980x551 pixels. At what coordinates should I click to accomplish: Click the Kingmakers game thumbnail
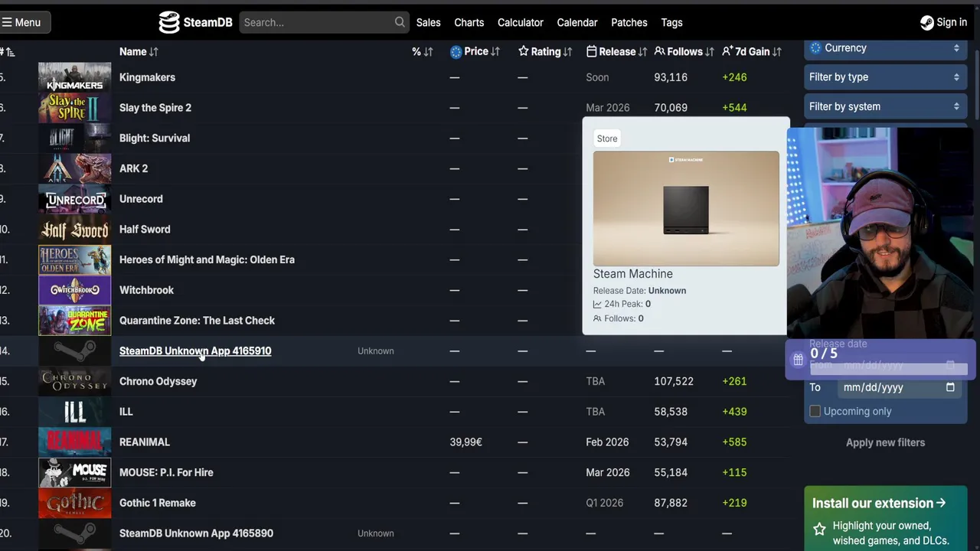click(x=74, y=77)
